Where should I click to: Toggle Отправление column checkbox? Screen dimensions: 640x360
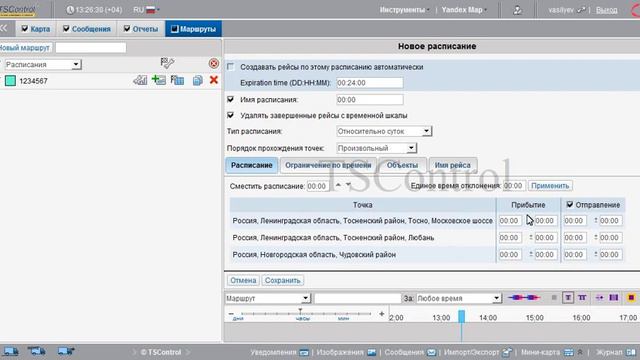570,204
